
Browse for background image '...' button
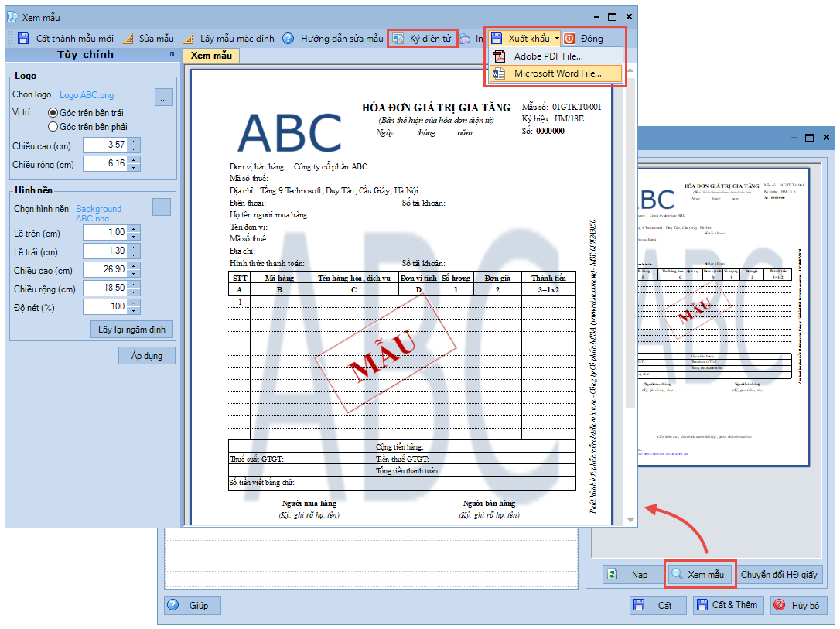pos(161,208)
